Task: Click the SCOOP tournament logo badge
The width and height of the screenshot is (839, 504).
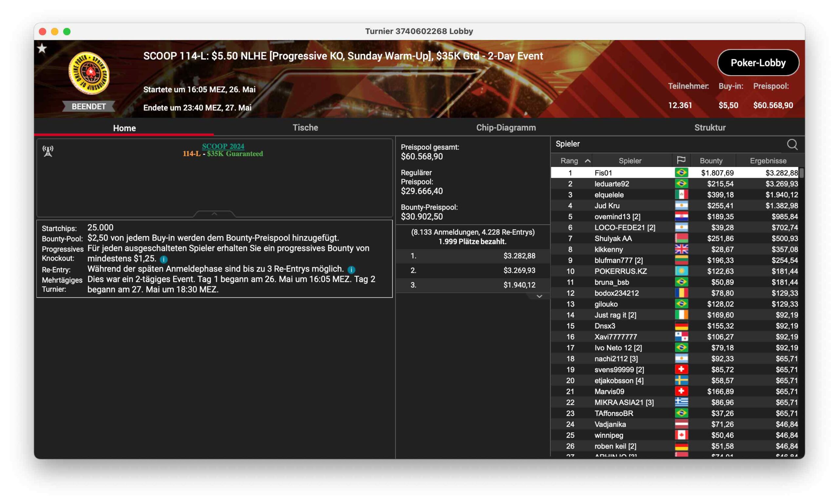Action: pyautogui.click(x=89, y=73)
